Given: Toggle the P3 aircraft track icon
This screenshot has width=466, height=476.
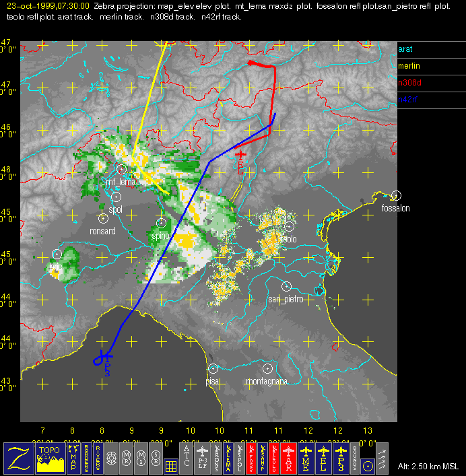Looking at the screenshot, I should point(341,458).
